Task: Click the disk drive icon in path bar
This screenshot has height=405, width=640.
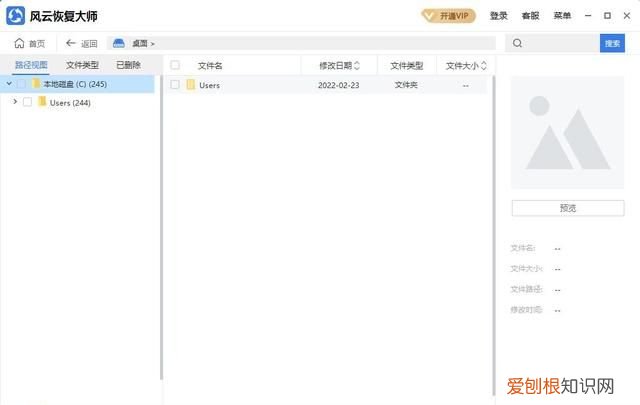Action: [119, 43]
